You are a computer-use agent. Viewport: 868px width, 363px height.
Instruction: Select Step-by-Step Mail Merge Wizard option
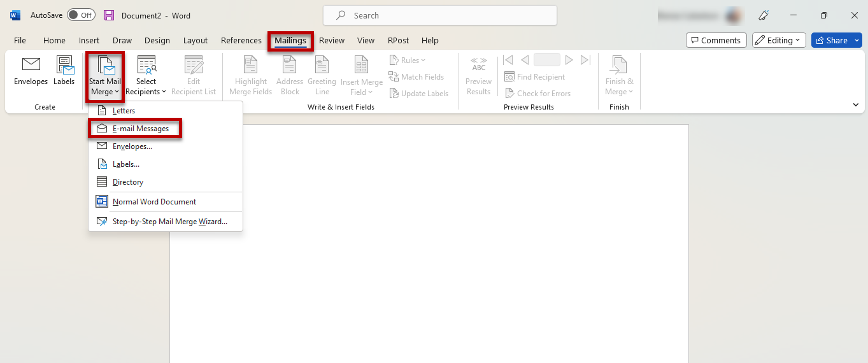(x=169, y=222)
